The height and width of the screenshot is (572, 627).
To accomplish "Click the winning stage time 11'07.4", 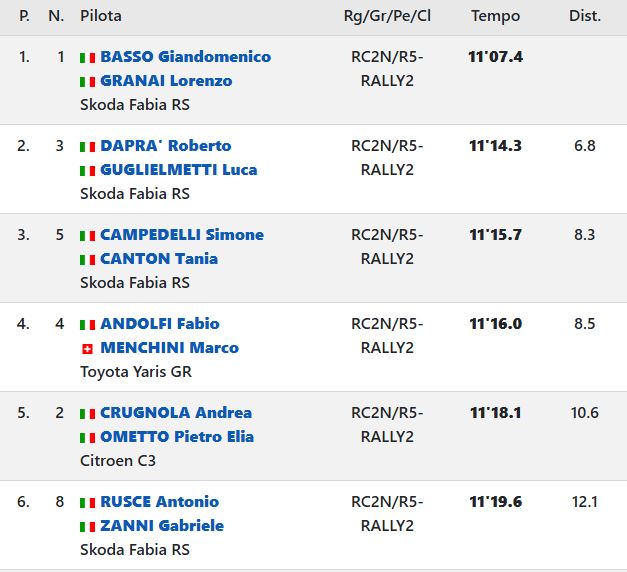I will [496, 57].
